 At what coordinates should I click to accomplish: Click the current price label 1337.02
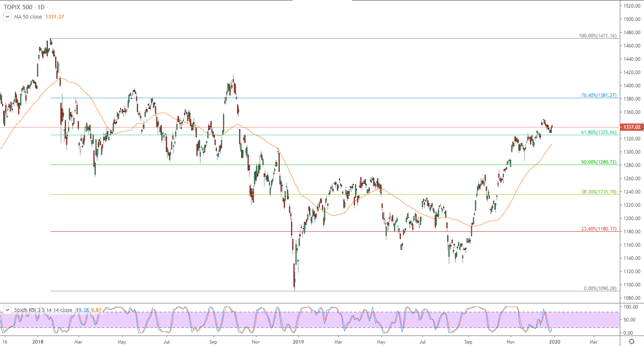coord(632,127)
